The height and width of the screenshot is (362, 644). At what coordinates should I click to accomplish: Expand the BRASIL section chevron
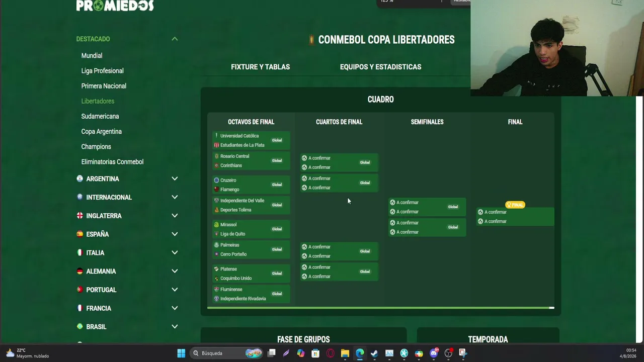click(175, 326)
